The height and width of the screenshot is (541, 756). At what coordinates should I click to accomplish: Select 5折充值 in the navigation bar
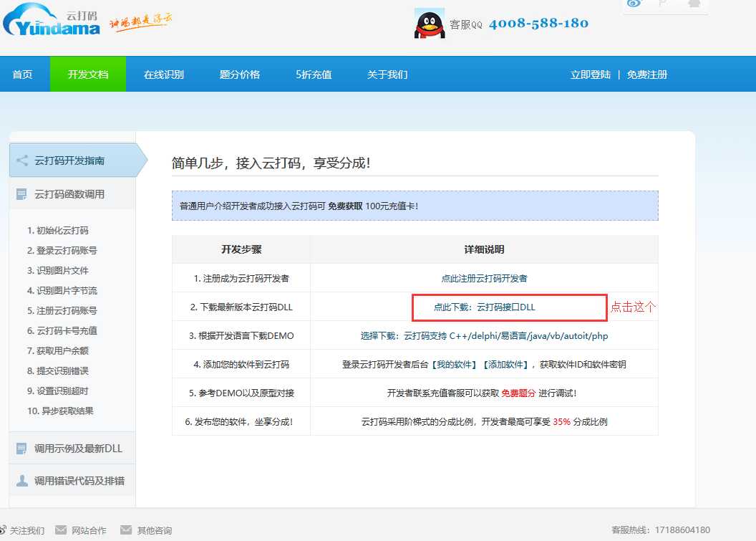[x=313, y=73]
